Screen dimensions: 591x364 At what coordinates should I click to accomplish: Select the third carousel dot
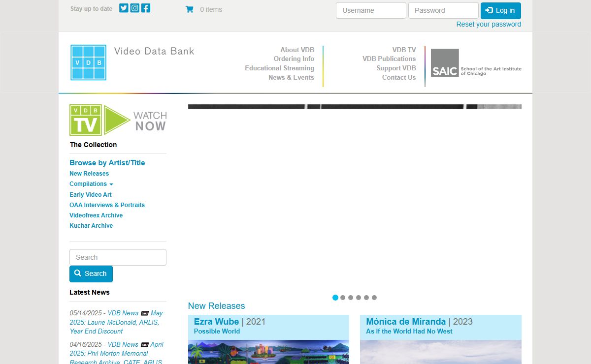click(x=351, y=298)
